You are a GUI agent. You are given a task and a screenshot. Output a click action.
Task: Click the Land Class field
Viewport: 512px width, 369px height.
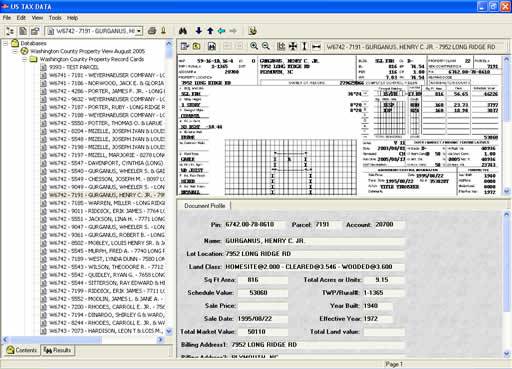(x=314, y=267)
